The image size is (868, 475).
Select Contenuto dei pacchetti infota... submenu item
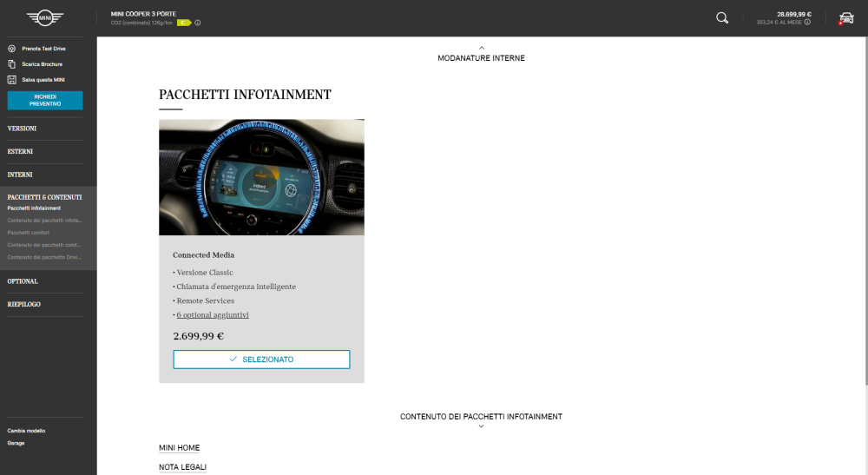click(x=44, y=221)
